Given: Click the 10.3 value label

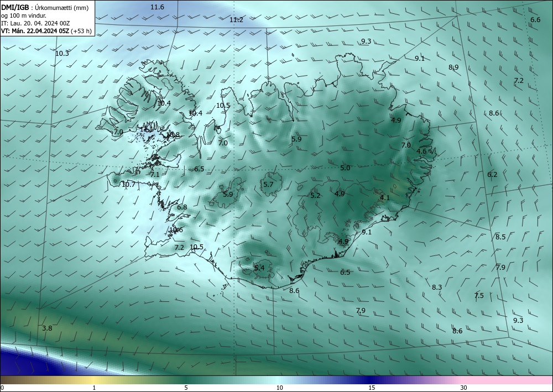Looking at the screenshot, I should click(x=62, y=54).
